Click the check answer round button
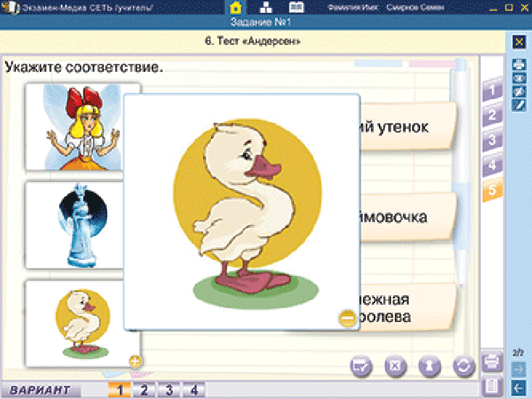The height and width of the screenshot is (399, 532). click(361, 366)
